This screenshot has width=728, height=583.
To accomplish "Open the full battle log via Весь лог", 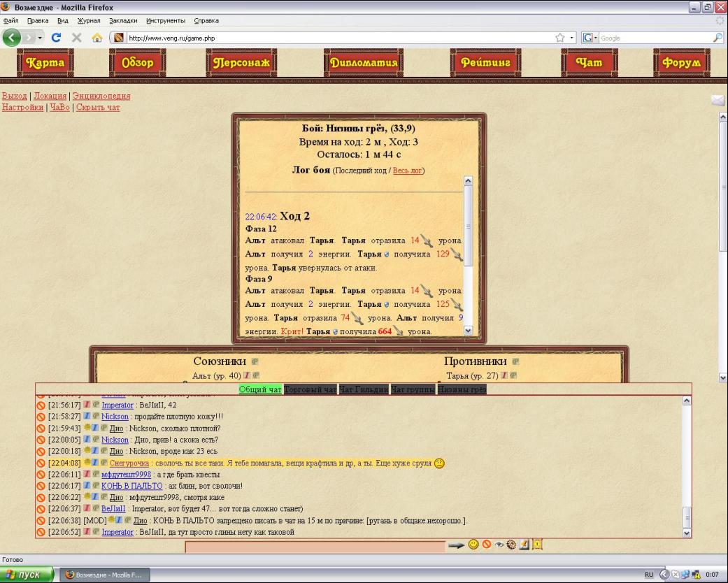I will tap(407, 171).
